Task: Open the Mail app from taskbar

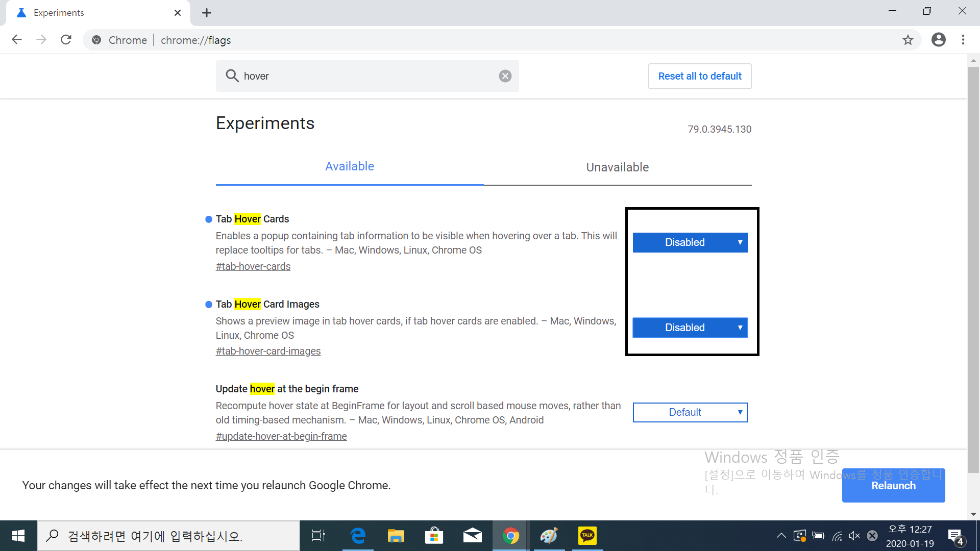Action: pos(473,536)
